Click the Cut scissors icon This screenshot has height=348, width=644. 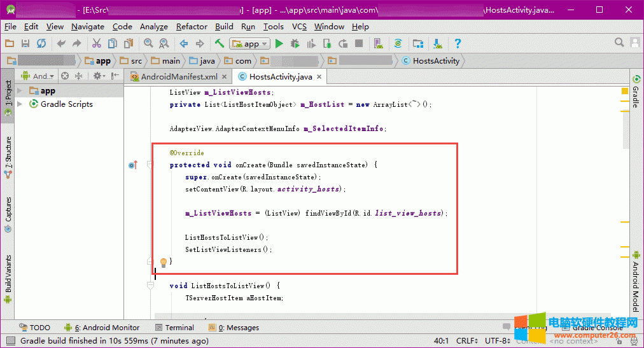tap(97, 44)
